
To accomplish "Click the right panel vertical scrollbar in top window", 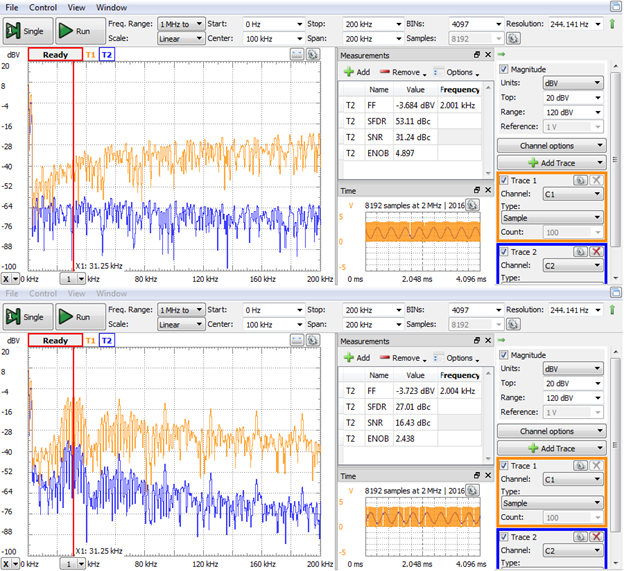I will 615,159.
